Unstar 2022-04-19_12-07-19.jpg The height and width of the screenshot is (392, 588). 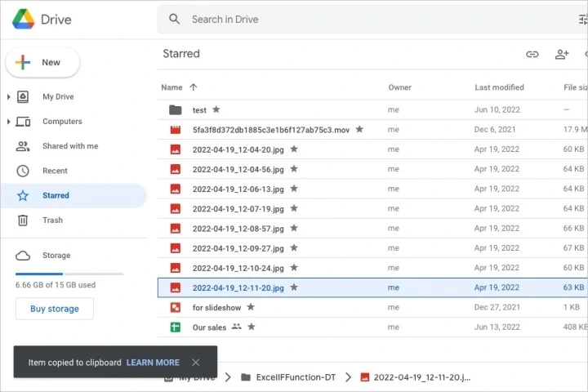294,207
